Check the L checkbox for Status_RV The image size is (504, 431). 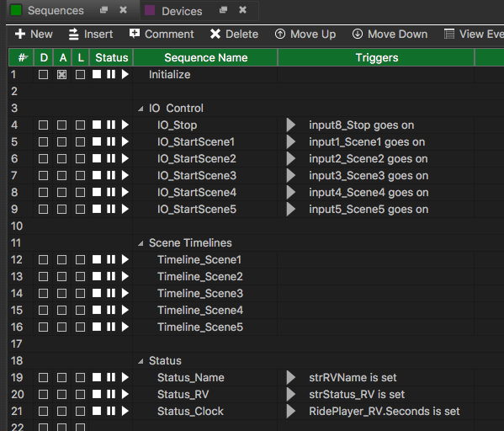tap(80, 394)
